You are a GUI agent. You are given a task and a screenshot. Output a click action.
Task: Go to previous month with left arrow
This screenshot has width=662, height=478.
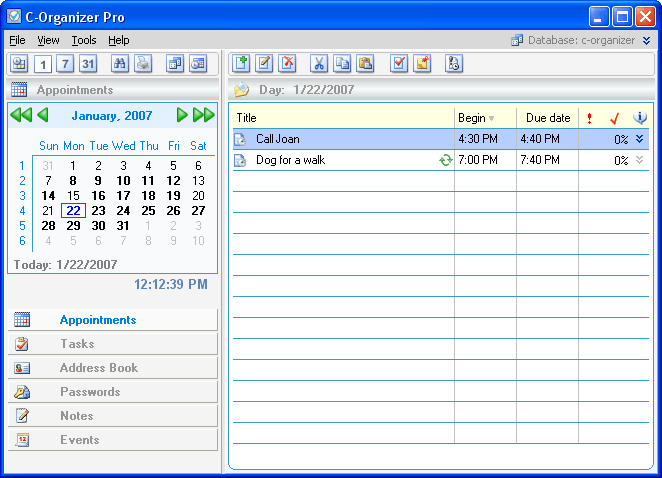pyautogui.click(x=43, y=115)
